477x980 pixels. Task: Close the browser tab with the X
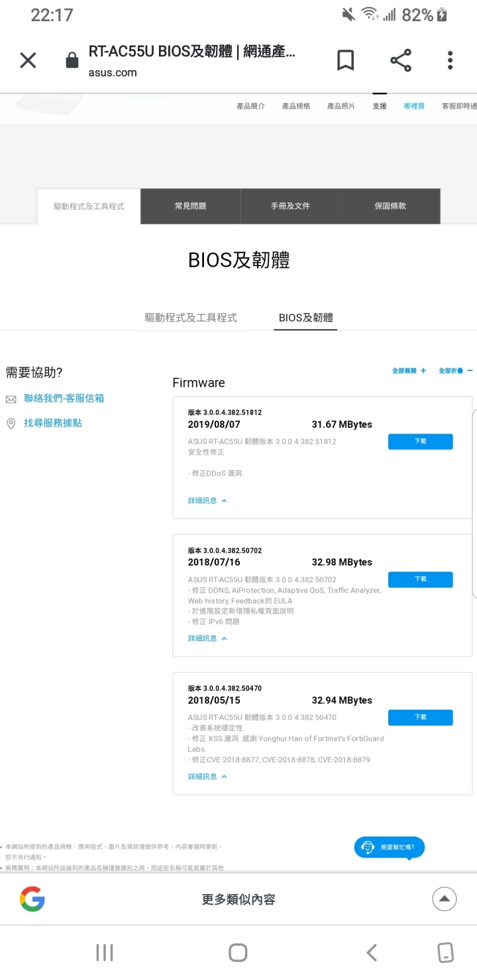pyautogui.click(x=28, y=61)
